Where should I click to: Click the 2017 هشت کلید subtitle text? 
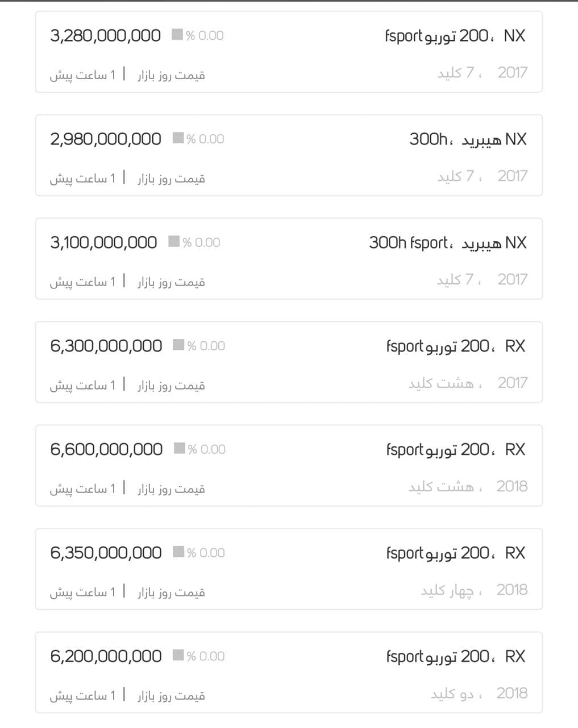(468, 383)
